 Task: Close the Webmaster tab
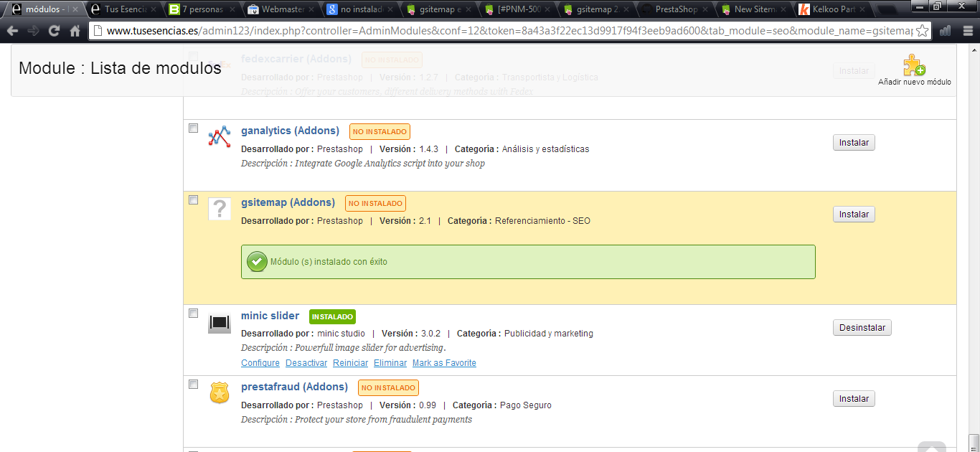coord(310,10)
